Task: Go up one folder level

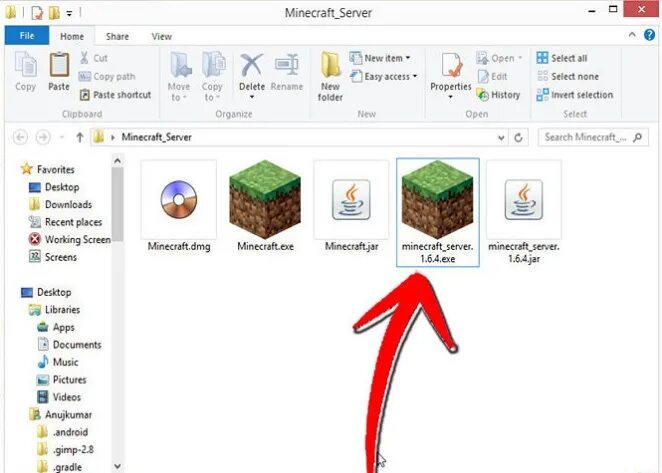Action: [x=80, y=137]
